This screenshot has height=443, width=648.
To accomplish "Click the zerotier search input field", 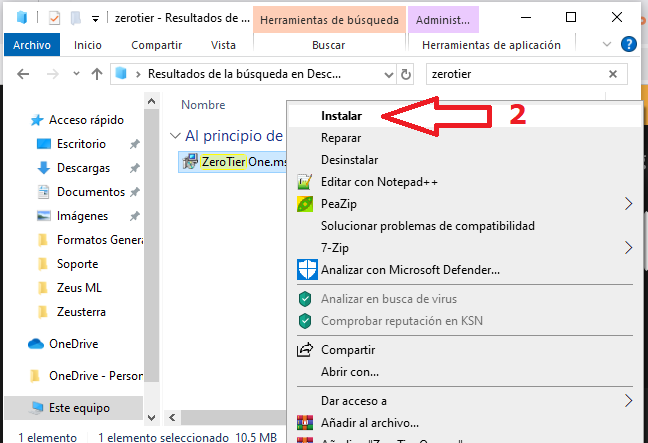I will pyautogui.click(x=517, y=74).
